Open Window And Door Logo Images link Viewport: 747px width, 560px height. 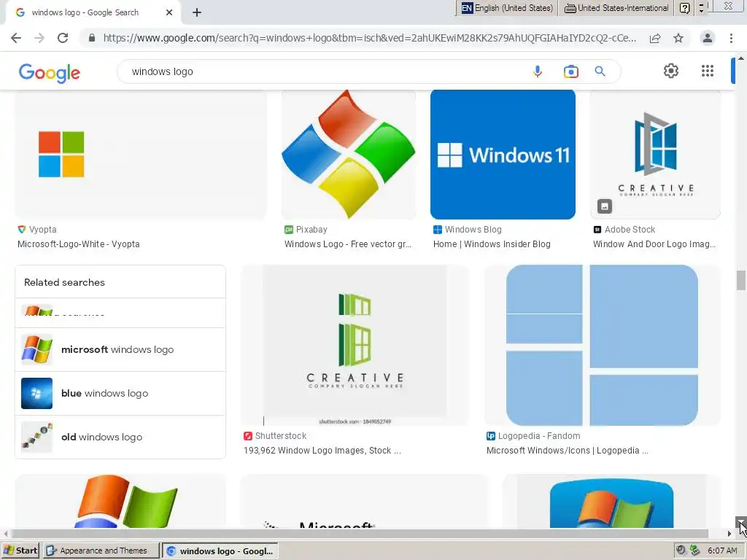point(654,244)
